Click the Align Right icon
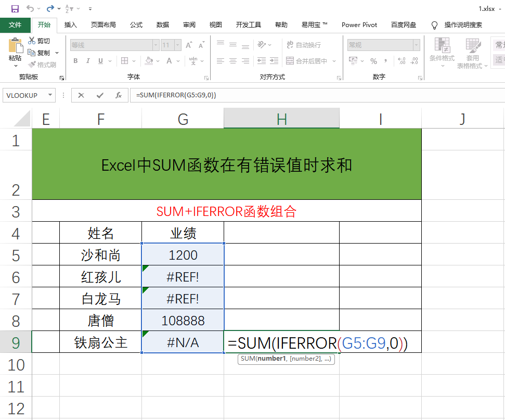505x420 pixels. (245, 60)
